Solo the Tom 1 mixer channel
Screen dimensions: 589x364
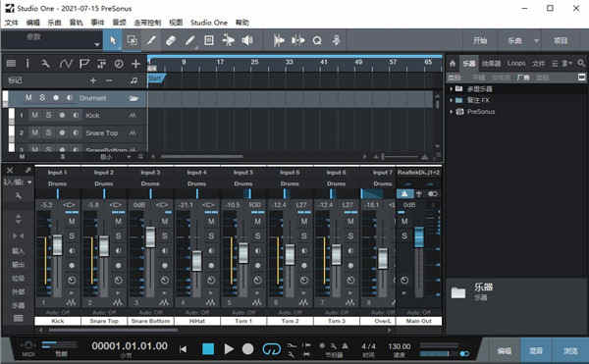click(257, 236)
